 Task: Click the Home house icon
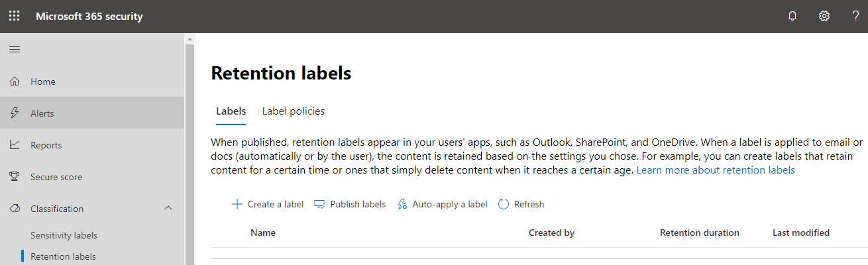point(14,81)
